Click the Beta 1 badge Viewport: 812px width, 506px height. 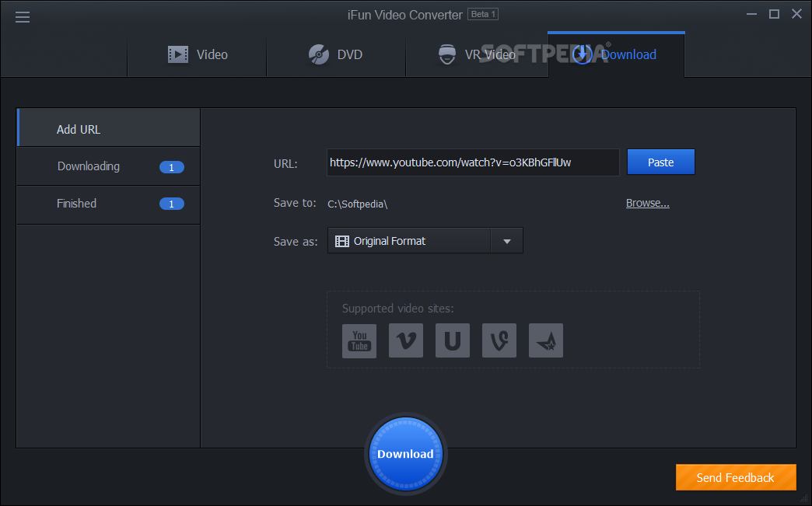pyautogui.click(x=483, y=14)
